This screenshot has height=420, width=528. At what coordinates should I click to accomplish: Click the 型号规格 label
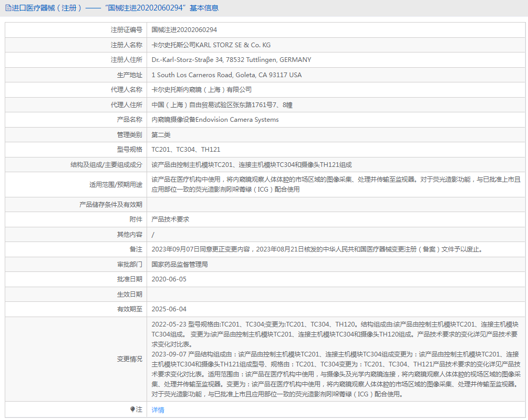point(130,150)
